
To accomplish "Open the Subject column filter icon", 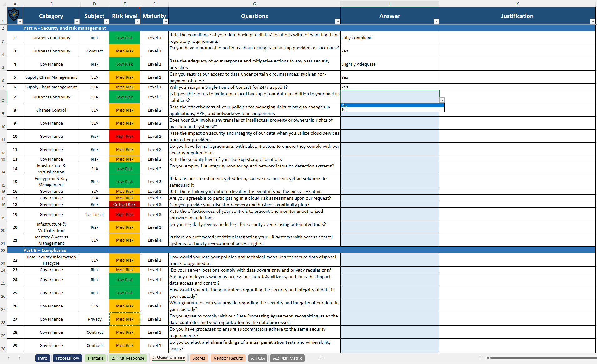I will pos(106,22).
